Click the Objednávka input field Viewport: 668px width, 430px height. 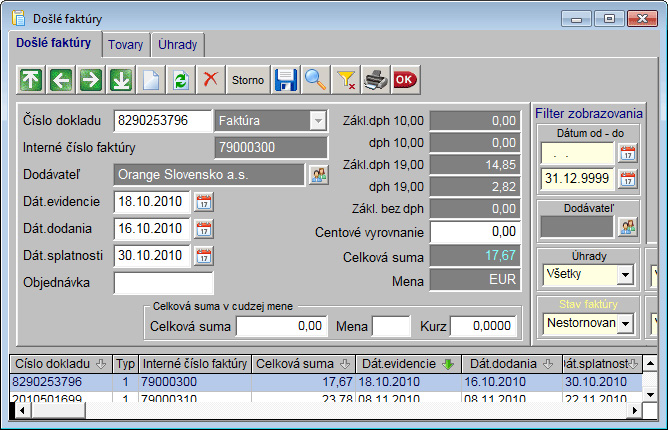(x=163, y=282)
